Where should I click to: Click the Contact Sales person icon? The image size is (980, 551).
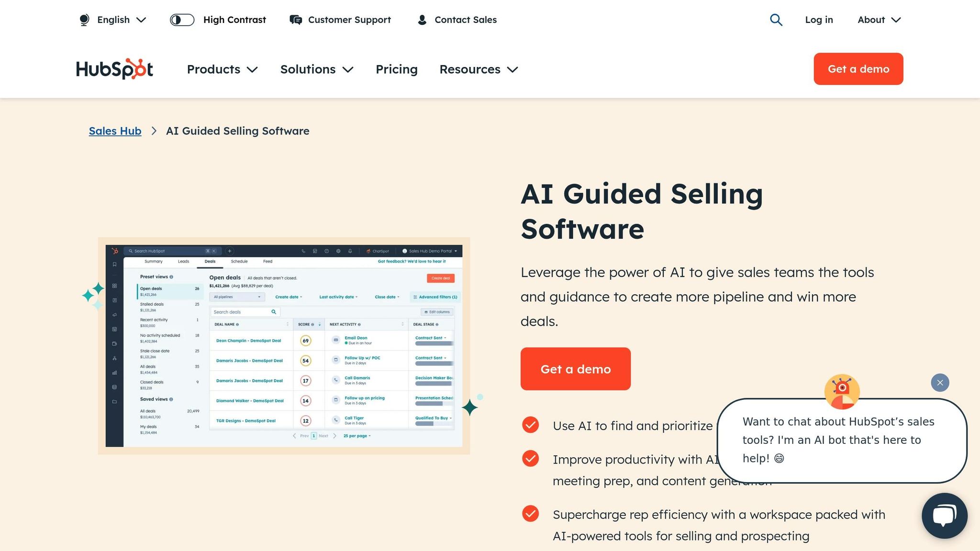(422, 20)
